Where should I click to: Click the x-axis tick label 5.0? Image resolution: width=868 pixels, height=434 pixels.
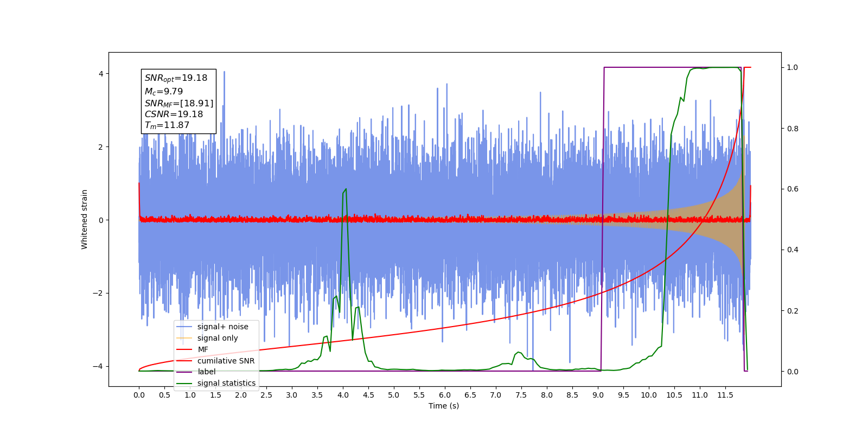[394, 395]
